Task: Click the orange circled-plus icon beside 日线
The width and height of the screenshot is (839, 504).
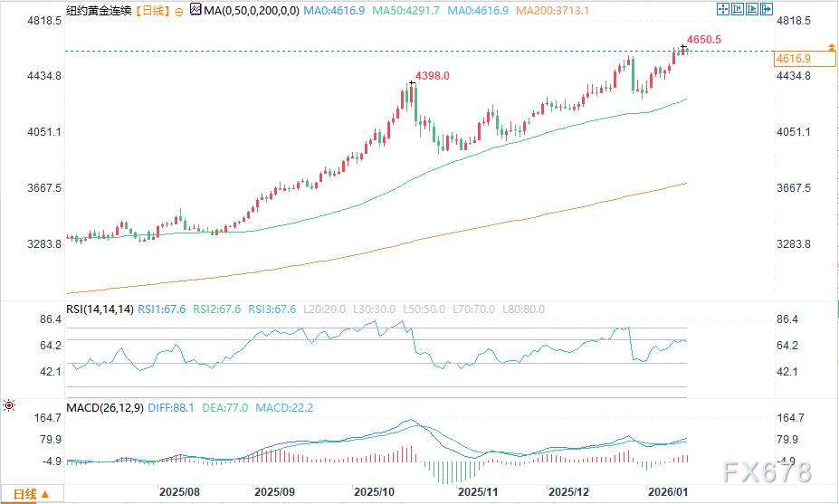Action: [x=177, y=11]
